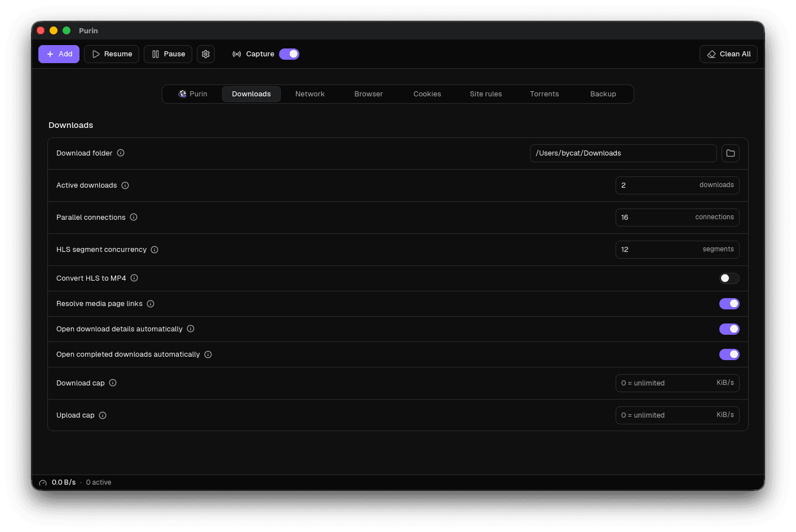
Task: Click the HLS segments number field
Action: (678, 250)
